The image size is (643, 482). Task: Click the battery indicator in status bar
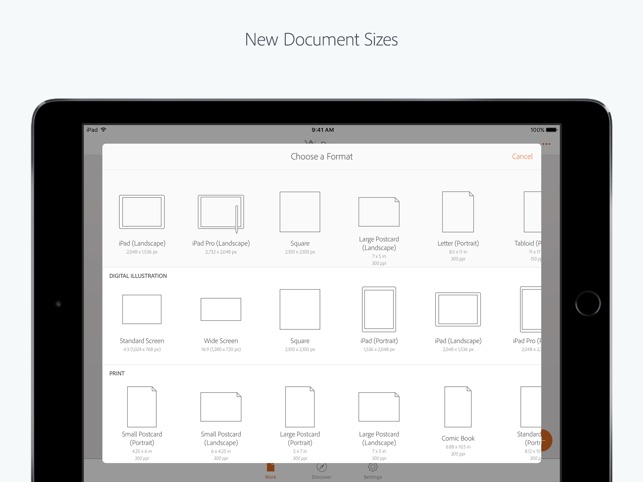[551, 130]
